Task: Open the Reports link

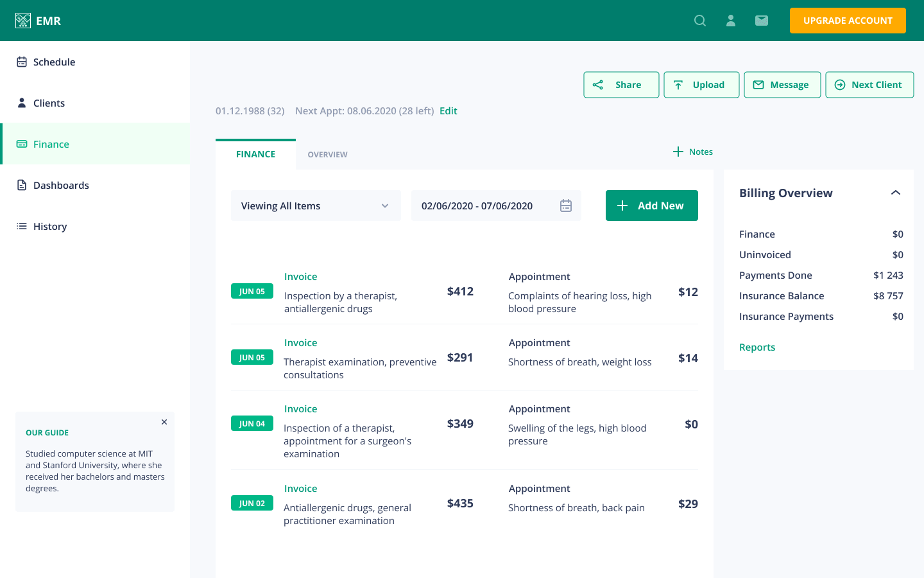Action: click(757, 347)
